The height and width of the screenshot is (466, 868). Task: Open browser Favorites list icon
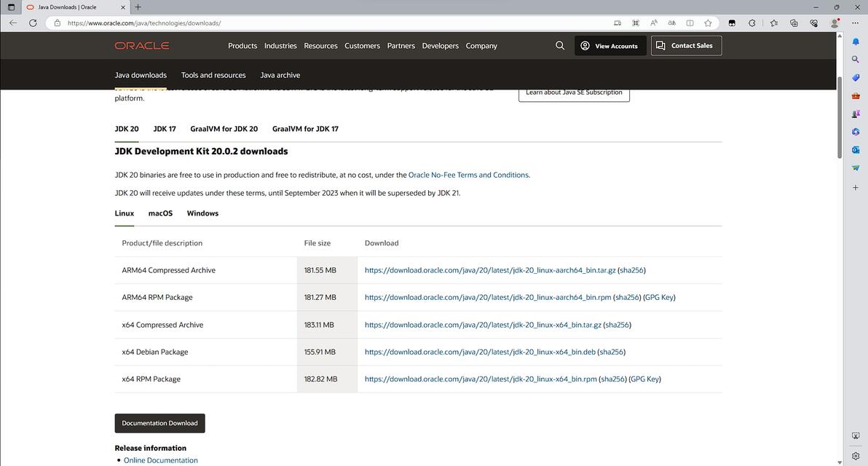pos(774,23)
